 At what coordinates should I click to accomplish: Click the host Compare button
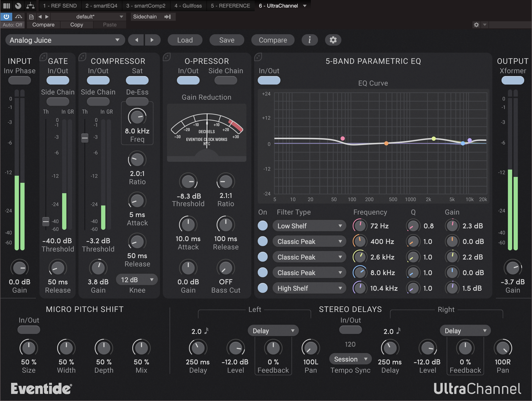(x=43, y=25)
